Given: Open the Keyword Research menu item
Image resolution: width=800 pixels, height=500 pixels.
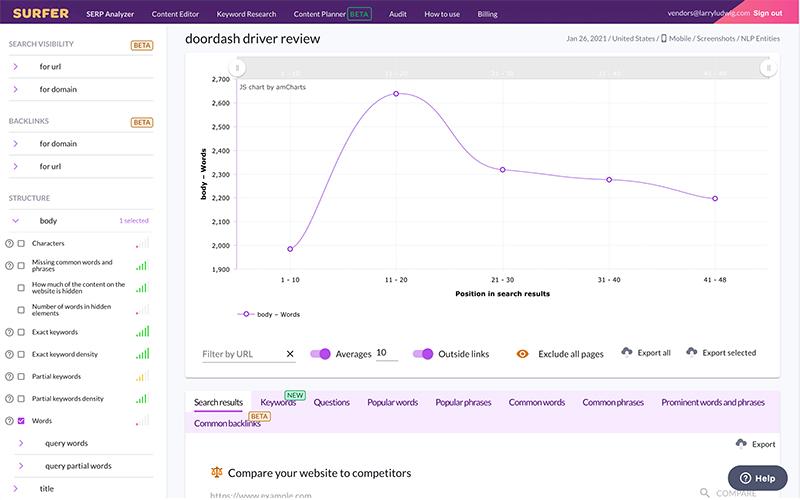Looking at the screenshot, I should coord(246,15).
